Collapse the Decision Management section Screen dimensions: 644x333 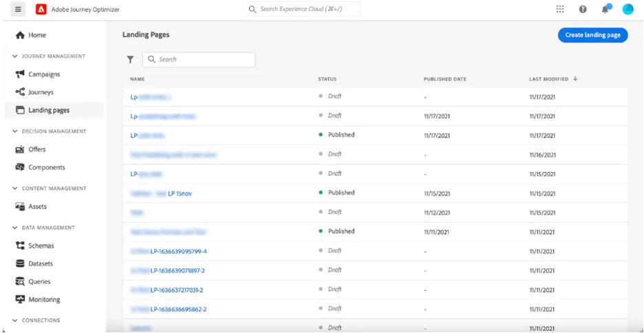15,131
